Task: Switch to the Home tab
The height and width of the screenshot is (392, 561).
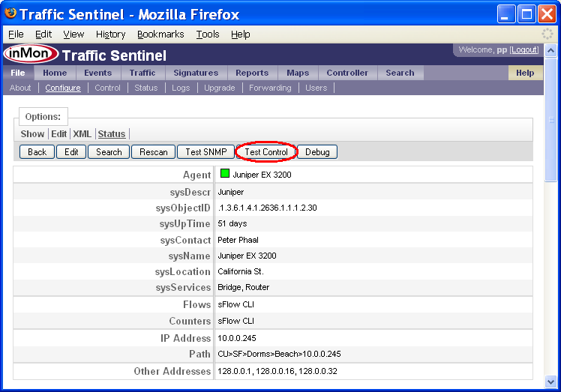Action: tap(55, 73)
